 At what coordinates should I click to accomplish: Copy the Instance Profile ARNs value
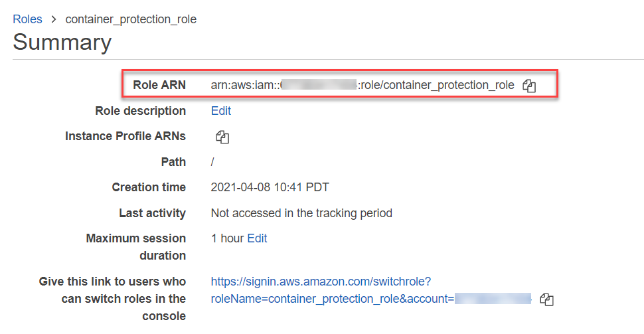[x=222, y=137]
